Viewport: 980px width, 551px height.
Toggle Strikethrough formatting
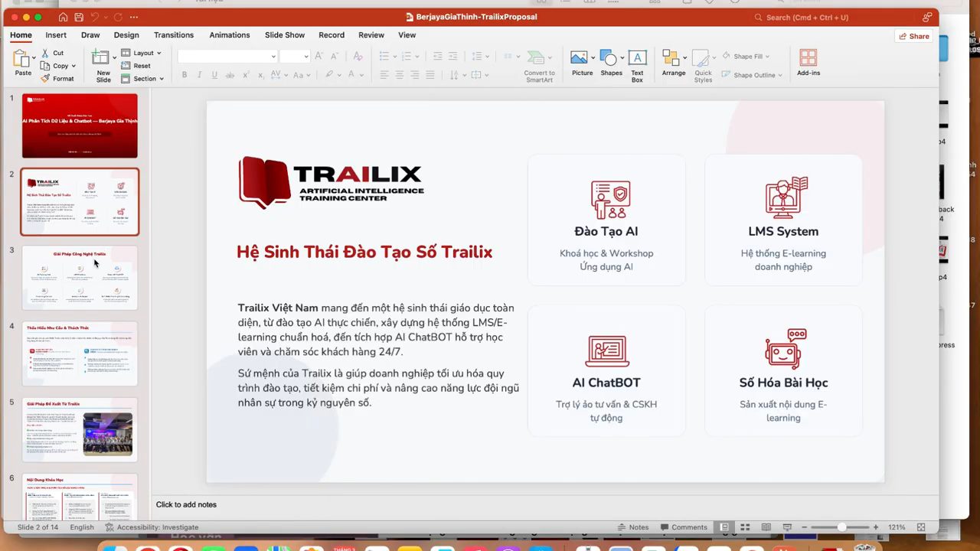tap(229, 75)
